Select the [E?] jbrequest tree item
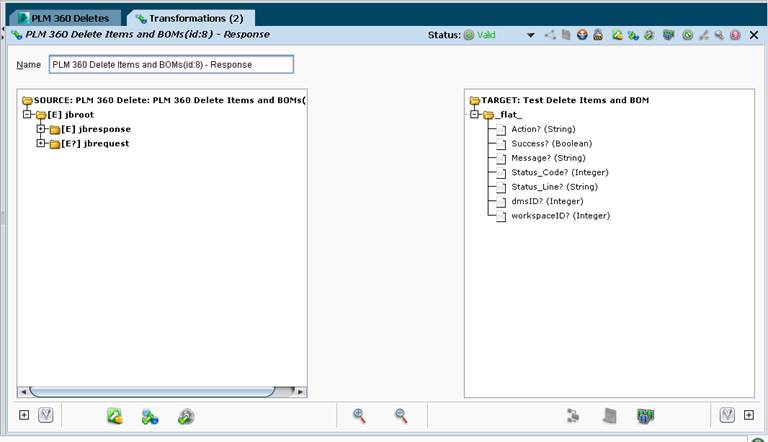The image size is (768, 442). pyautogui.click(x=90, y=144)
